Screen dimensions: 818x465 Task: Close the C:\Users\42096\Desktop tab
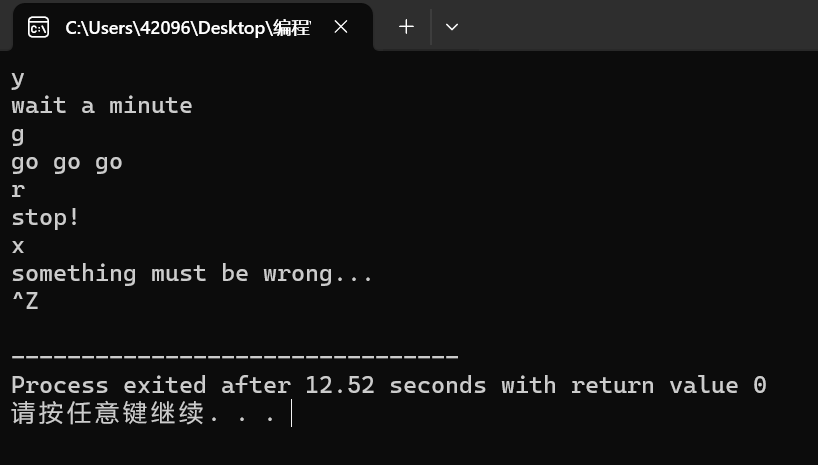tap(341, 27)
